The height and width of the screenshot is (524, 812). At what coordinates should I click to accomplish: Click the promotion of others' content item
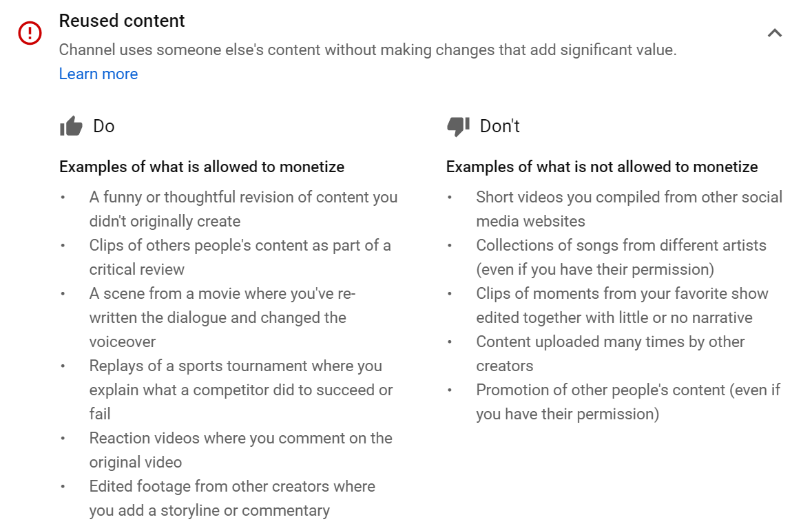[x=628, y=402]
